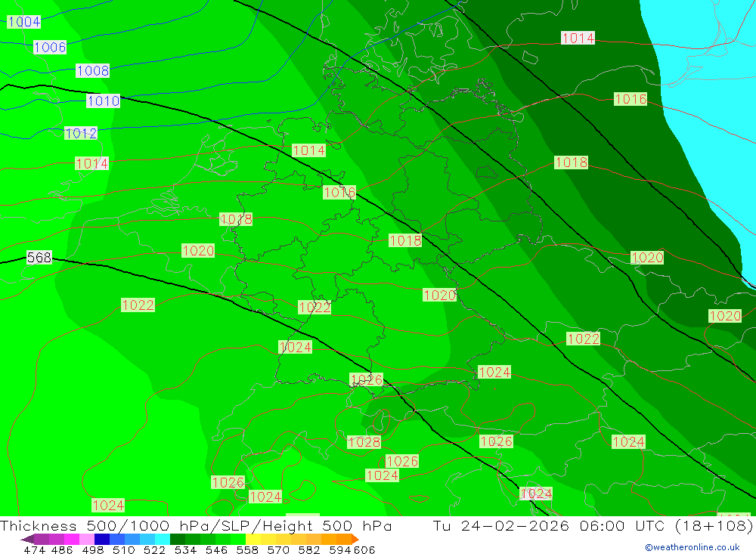Click legend value 510

click(x=123, y=549)
